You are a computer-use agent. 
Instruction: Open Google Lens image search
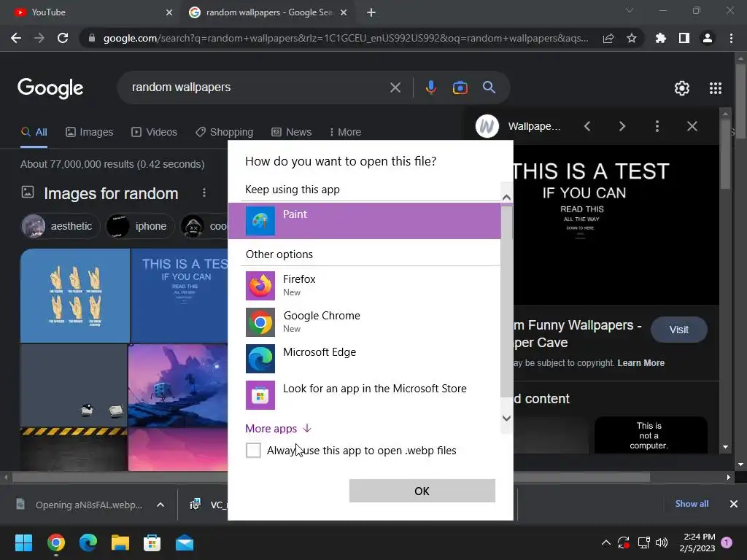pyautogui.click(x=460, y=87)
